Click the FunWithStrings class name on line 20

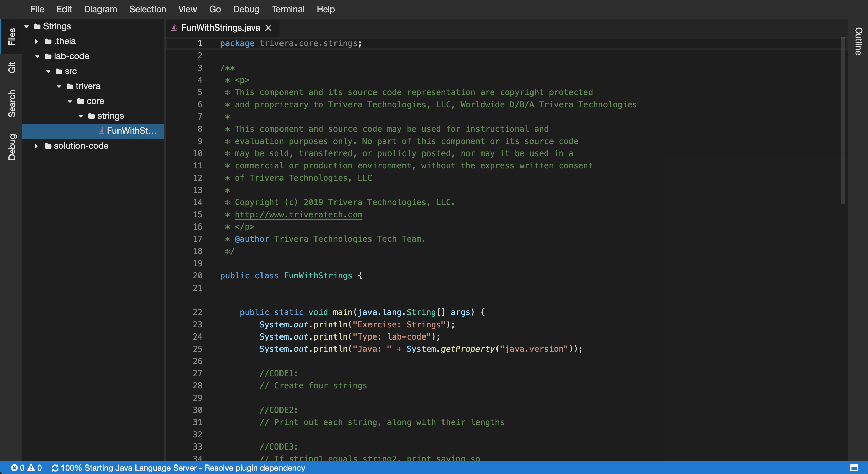318,276
